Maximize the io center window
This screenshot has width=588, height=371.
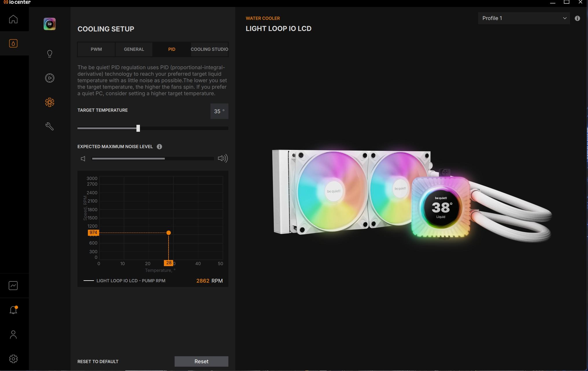coord(567,2)
